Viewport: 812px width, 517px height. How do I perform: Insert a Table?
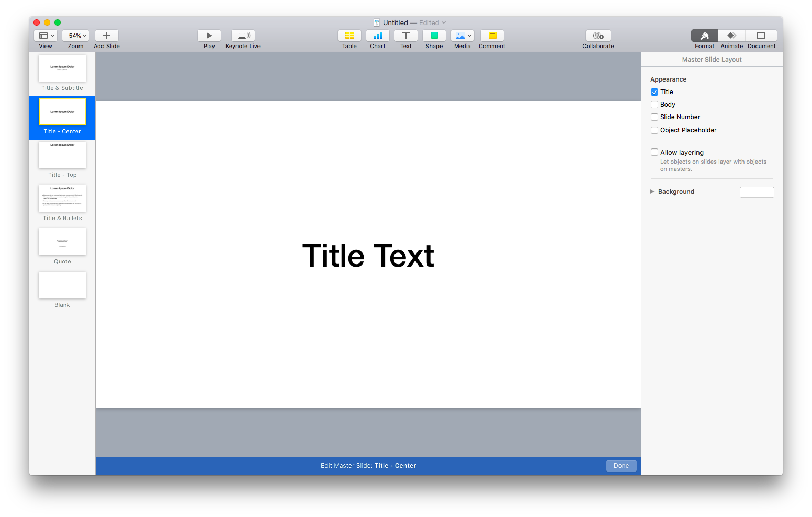click(x=349, y=36)
